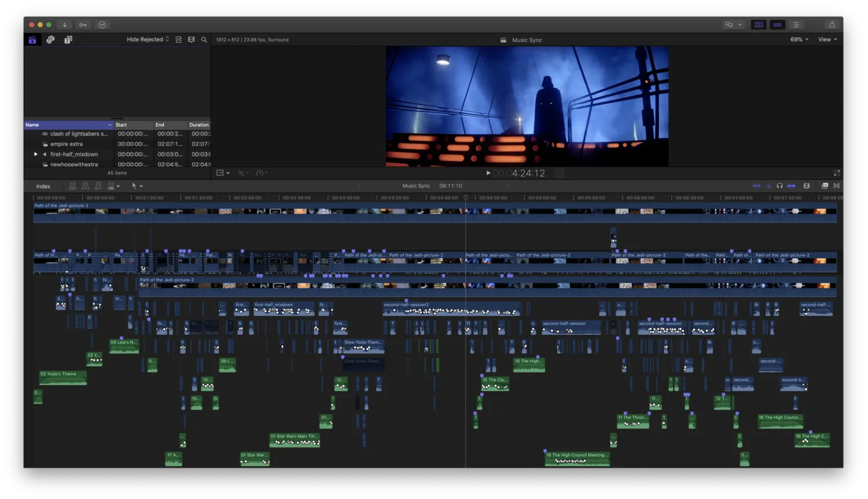Image resolution: width=868 pixels, height=499 pixels.
Task: Open the retime speed menu
Action: coord(262,173)
